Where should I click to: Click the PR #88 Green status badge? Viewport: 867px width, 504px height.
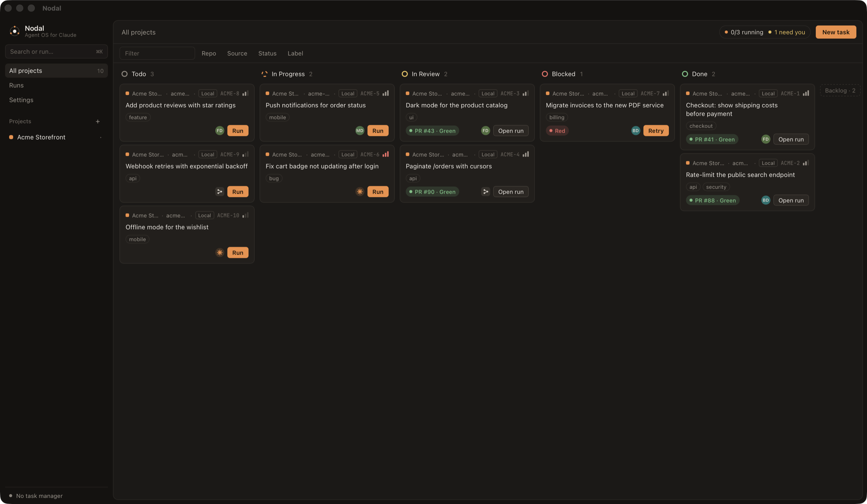[x=712, y=200]
